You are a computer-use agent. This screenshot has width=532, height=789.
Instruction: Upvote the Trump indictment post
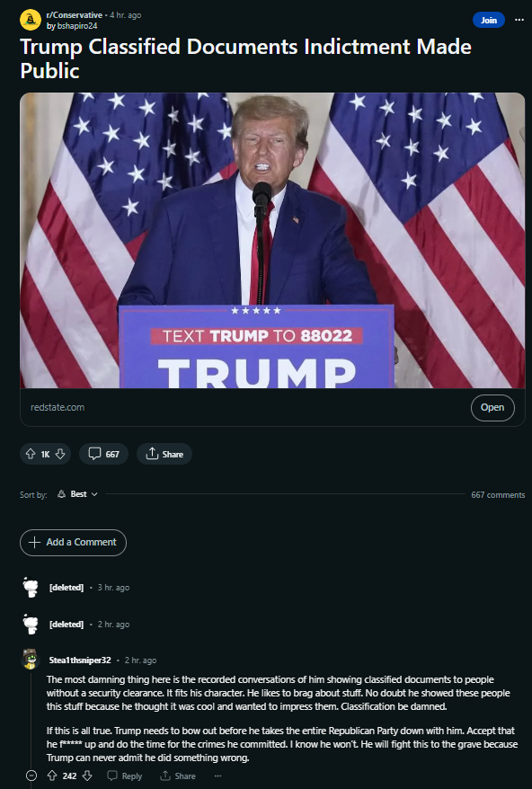pyautogui.click(x=31, y=454)
